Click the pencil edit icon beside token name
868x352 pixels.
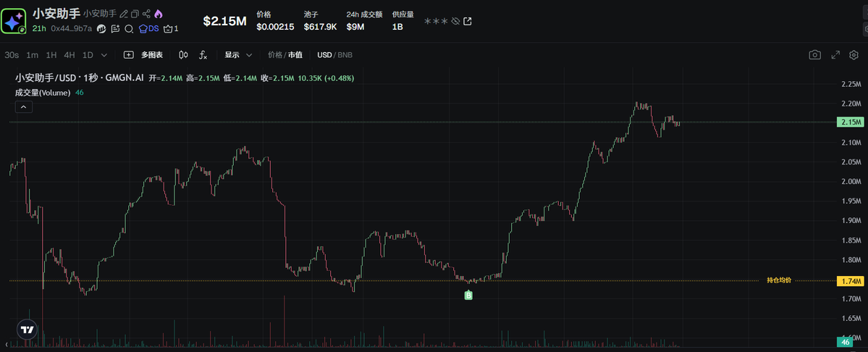coord(124,14)
